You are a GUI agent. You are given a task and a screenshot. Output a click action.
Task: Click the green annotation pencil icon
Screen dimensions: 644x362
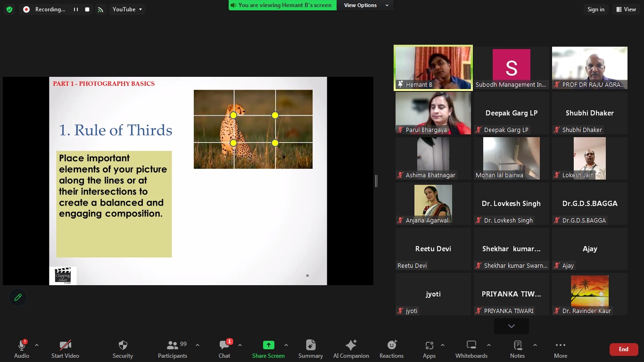pos(18,297)
